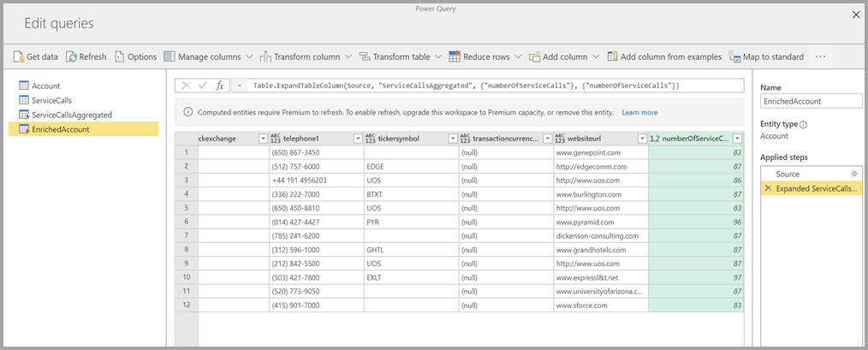Click the Refresh icon in toolbar
This screenshot has height=350, width=868.
tap(71, 56)
